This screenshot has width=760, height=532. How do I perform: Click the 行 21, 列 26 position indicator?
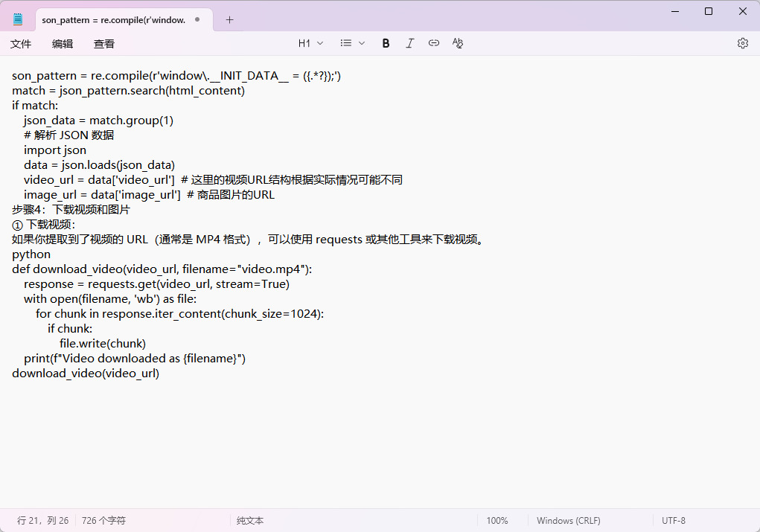point(42,521)
